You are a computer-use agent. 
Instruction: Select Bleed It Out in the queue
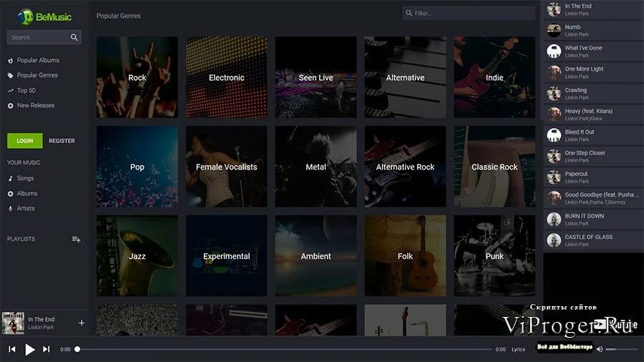593,135
